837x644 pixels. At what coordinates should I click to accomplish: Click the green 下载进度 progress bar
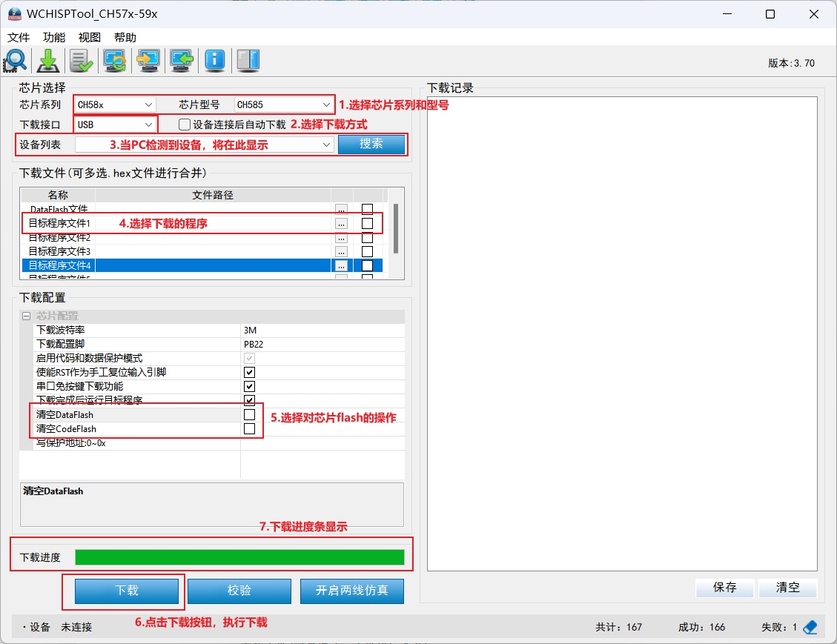[239, 557]
